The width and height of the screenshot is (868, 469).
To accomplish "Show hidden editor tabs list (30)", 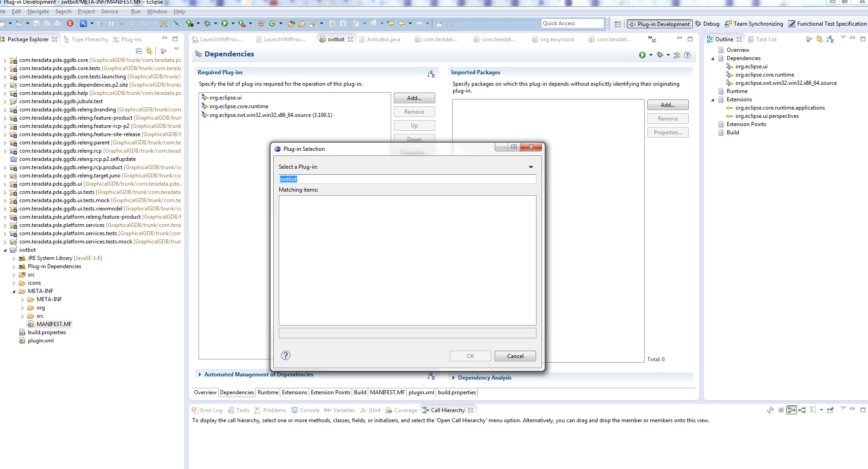I will pos(652,39).
